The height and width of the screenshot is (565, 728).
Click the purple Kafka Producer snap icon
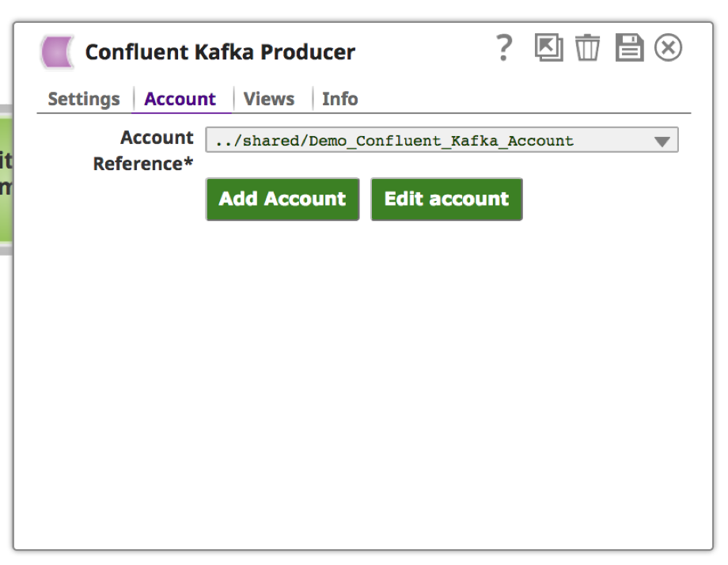57,52
